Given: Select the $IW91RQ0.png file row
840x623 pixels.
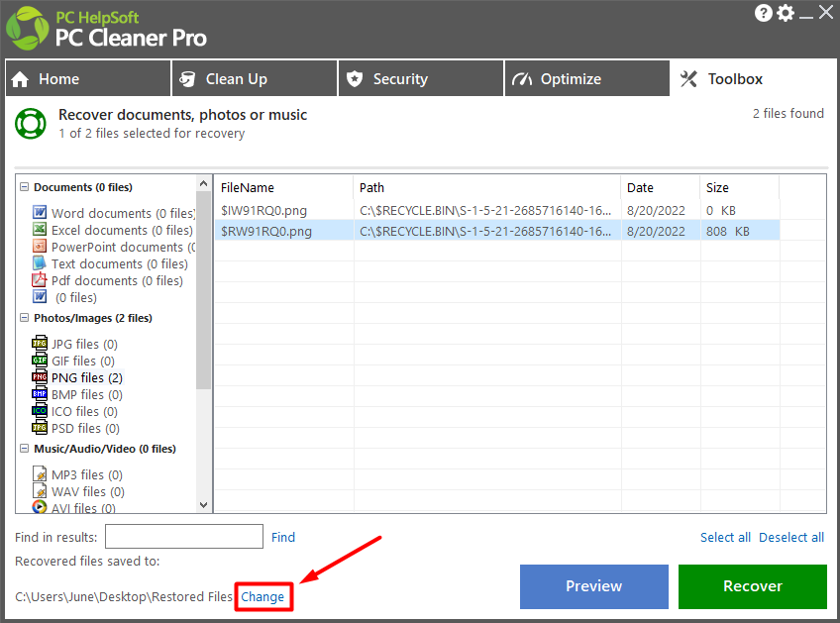Looking at the screenshot, I should coord(497,210).
